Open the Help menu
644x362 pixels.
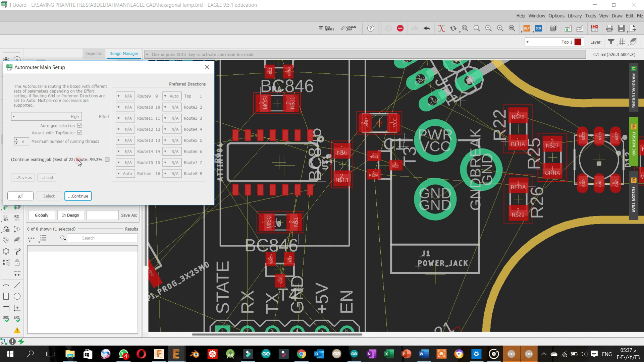521,16
